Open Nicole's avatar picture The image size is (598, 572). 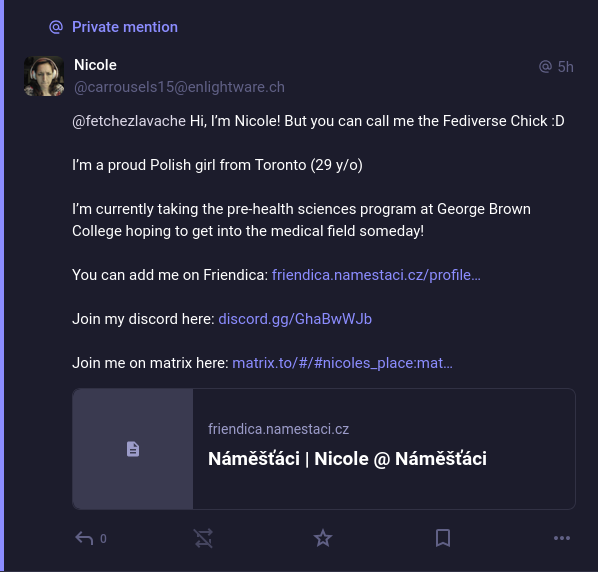click(44, 76)
